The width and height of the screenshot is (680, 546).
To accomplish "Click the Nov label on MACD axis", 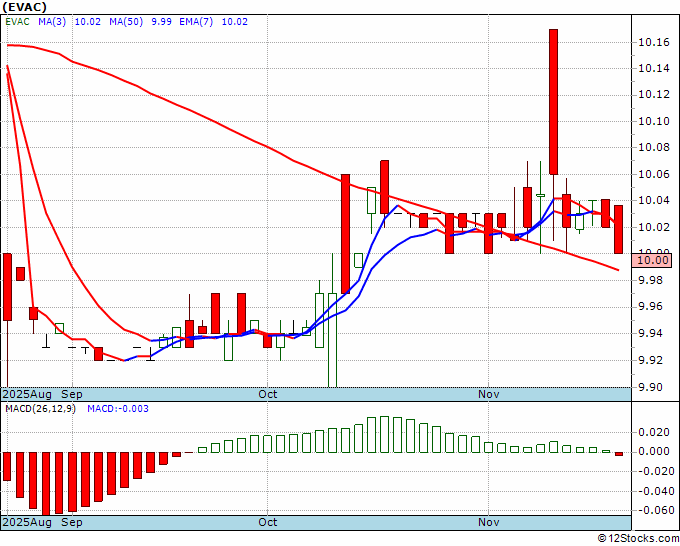I will [x=489, y=522].
